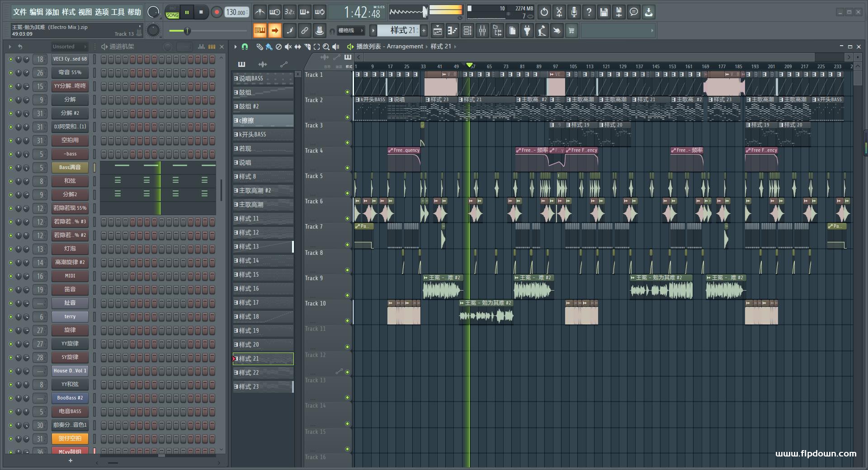Expand breadcrumb arrow after 样式 21

click(x=455, y=47)
